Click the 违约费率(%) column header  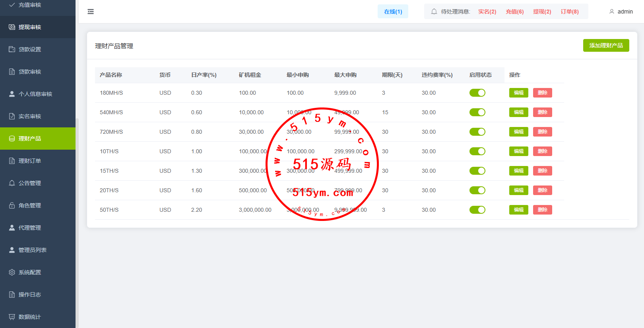[x=437, y=75]
